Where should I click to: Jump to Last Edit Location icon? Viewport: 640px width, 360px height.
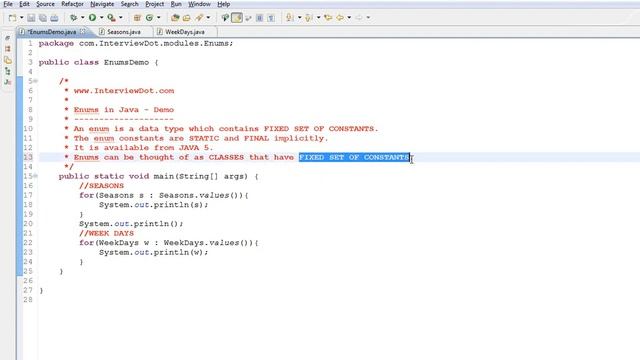tap(328, 18)
